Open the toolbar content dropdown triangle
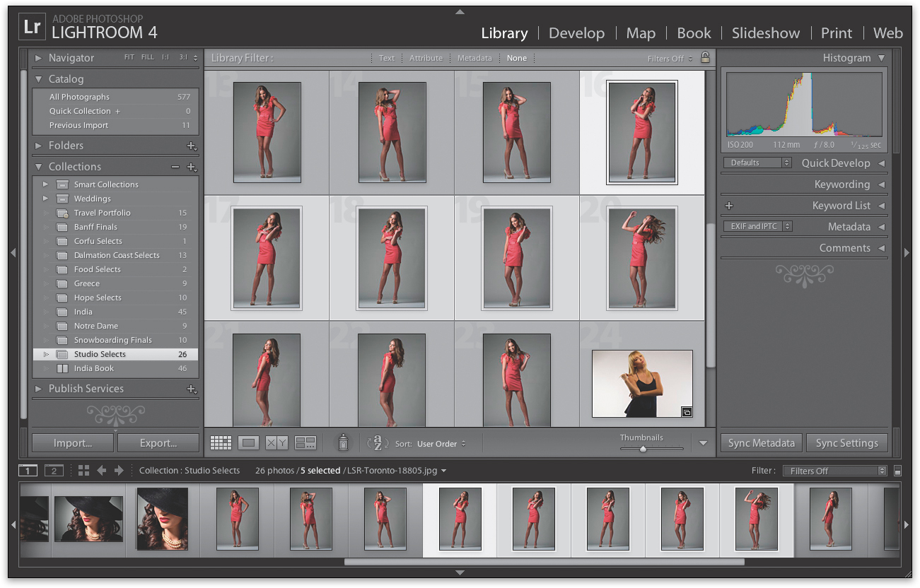The height and width of the screenshot is (588, 920). click(702, 443)
